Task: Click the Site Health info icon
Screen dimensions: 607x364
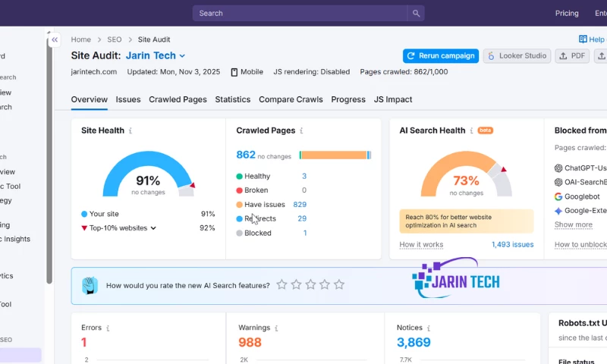Action: (x=131, y=130)
